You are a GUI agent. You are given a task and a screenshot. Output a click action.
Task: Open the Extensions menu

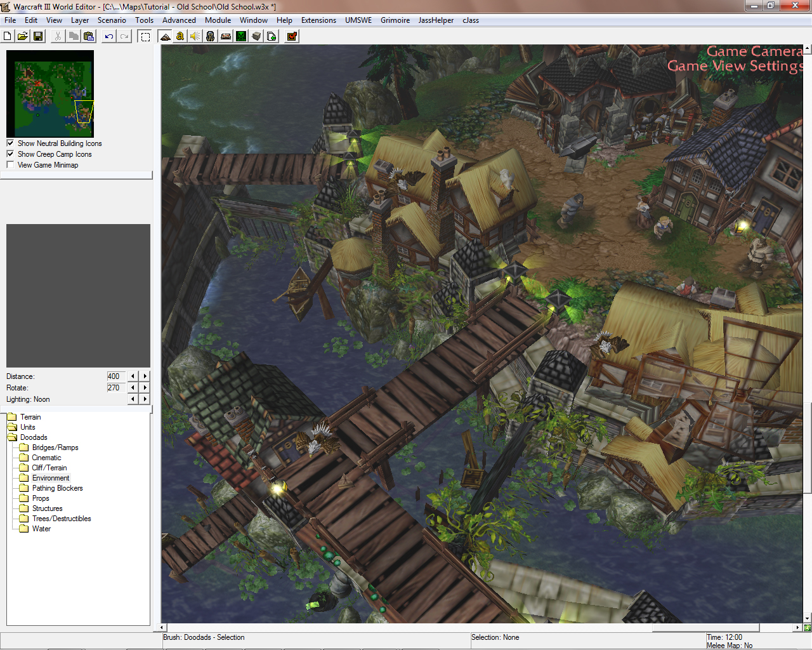click(318, 20)
